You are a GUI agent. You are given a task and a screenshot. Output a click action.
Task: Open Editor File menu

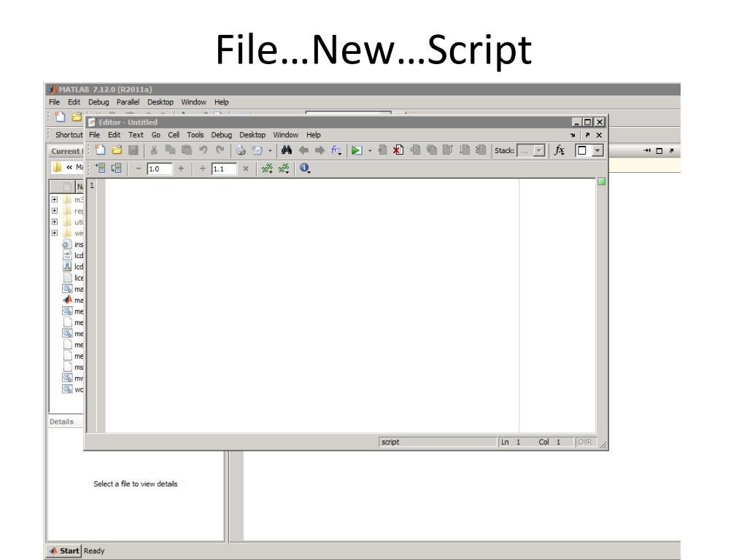94,135
